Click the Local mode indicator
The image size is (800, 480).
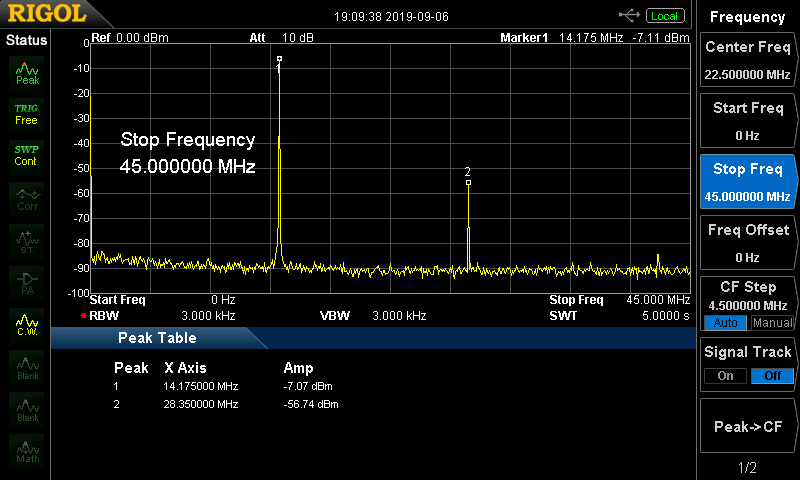[x=664, y=15]
